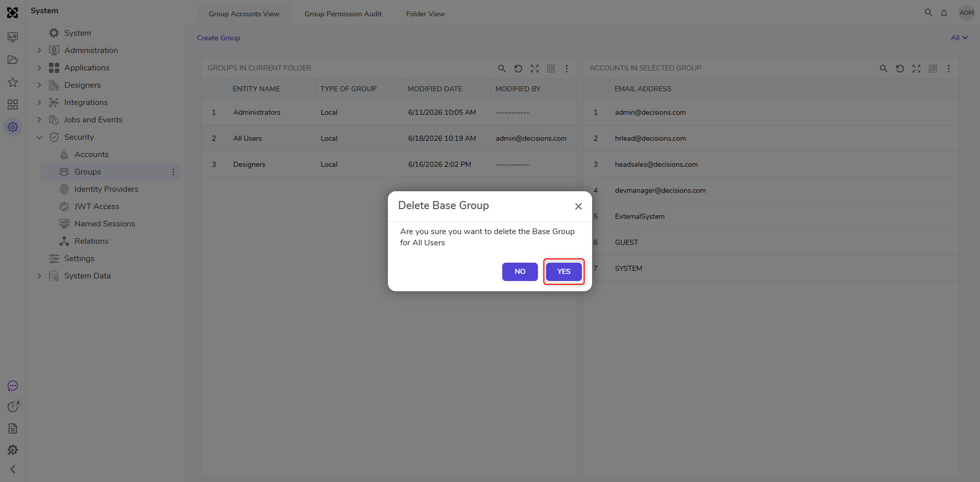Open favorites star rail icon

click(13, 82)
